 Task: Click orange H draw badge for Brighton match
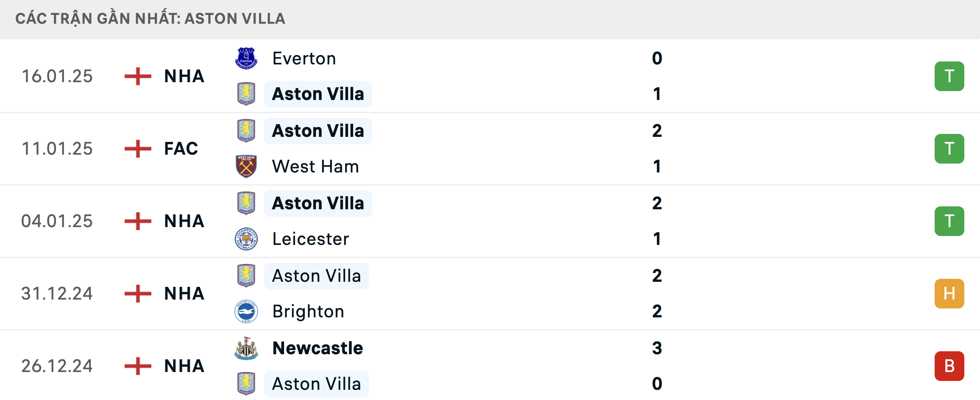tap(949, 294)
